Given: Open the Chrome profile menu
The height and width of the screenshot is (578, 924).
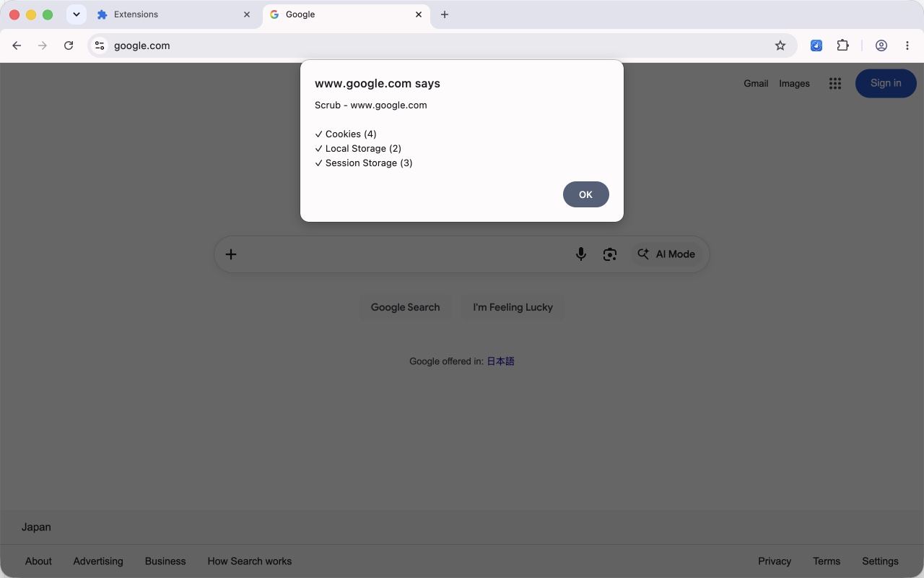Looking at the screenshot, I should point(881,46).
